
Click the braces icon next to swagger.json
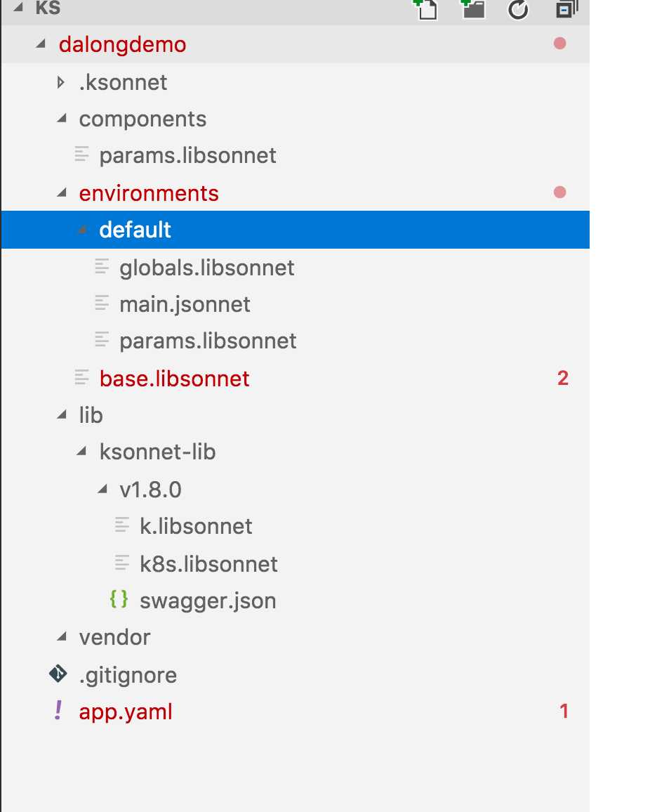(x=119, y=599)
